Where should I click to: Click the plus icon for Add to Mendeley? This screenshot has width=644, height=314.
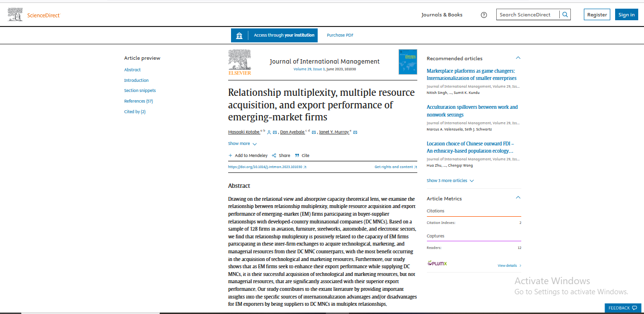[231, 156]
